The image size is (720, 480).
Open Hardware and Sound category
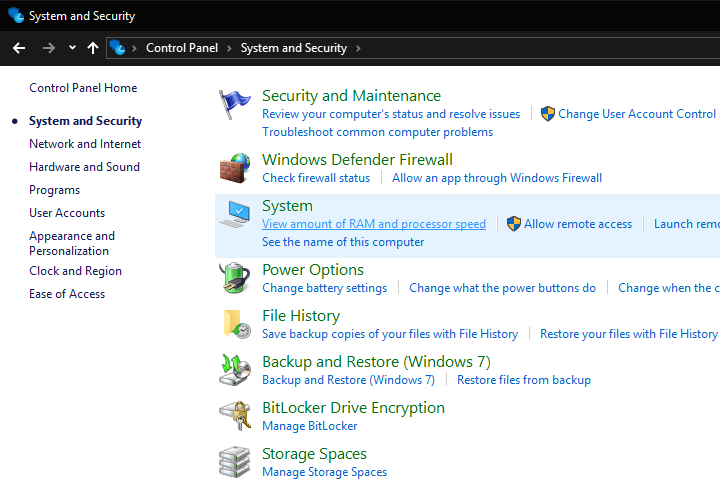[84, 167]
